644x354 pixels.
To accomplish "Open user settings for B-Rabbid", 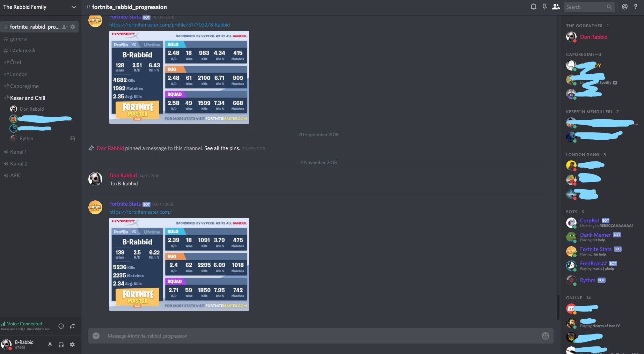I will pos(72,345).
